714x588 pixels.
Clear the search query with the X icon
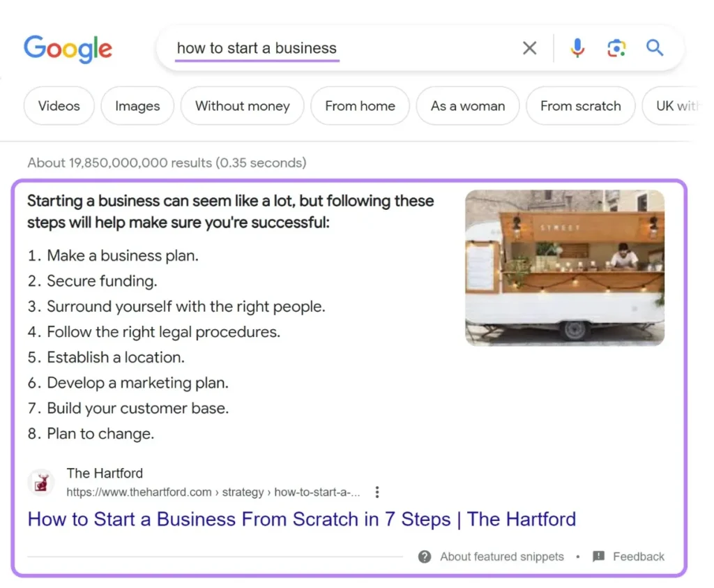point(529,47)
